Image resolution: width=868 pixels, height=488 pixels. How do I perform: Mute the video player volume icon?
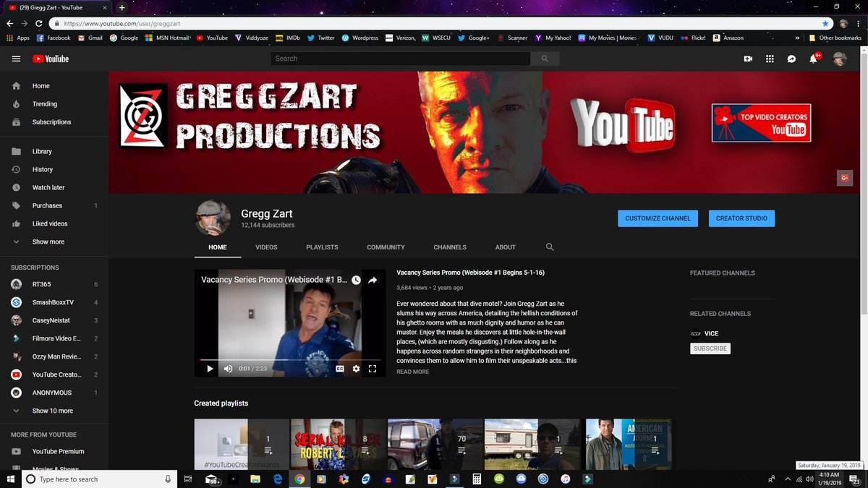[229, 369]
